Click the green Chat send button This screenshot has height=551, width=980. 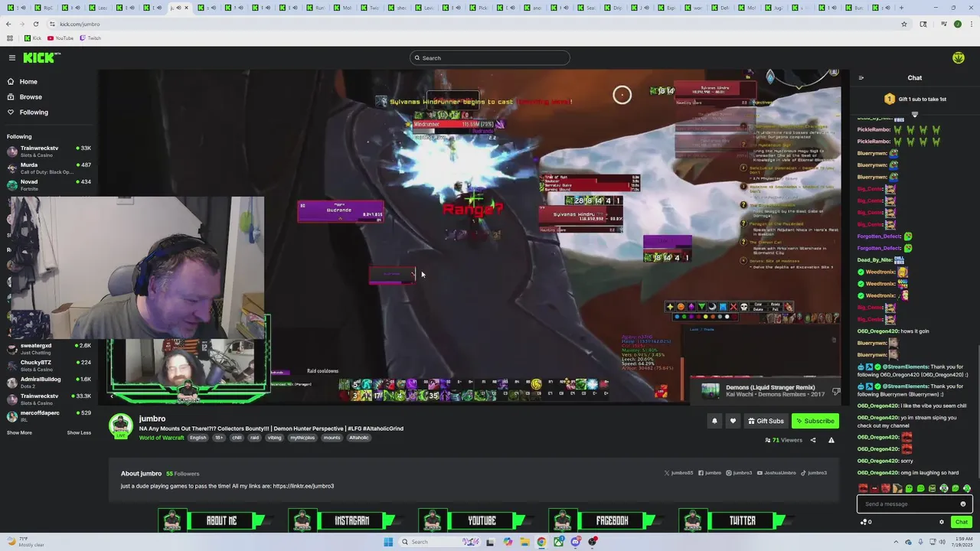962,522
